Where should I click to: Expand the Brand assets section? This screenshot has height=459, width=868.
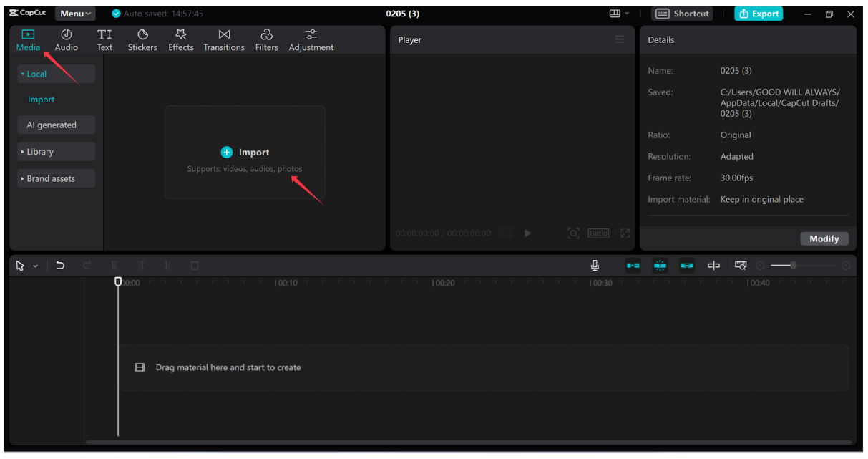(56, 178)
